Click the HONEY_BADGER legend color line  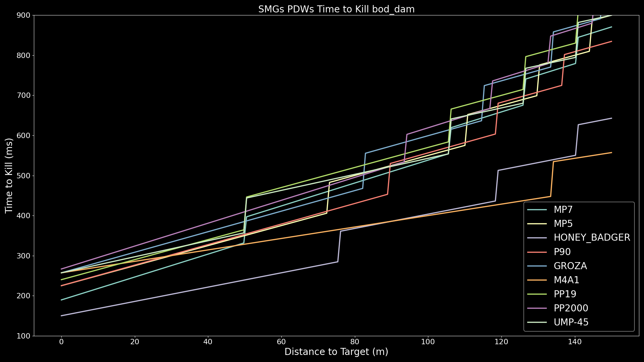pyautogui.click(x=537, y=238)
